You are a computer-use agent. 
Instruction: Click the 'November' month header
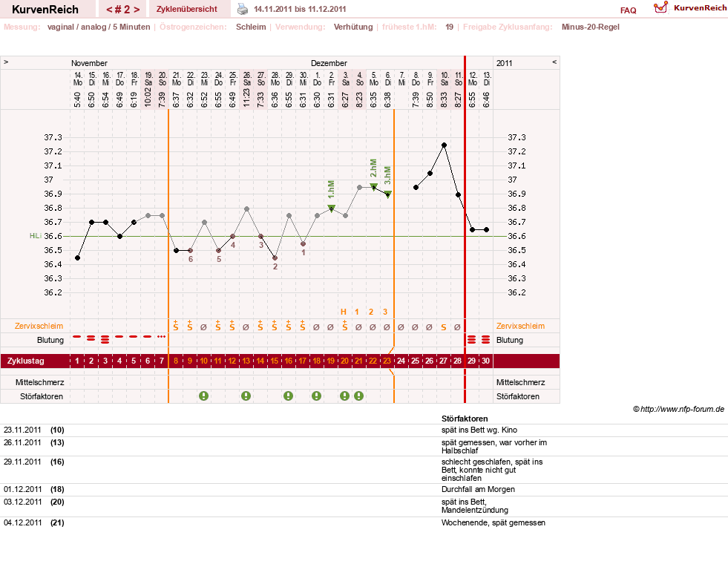click(x=89, y=63)
